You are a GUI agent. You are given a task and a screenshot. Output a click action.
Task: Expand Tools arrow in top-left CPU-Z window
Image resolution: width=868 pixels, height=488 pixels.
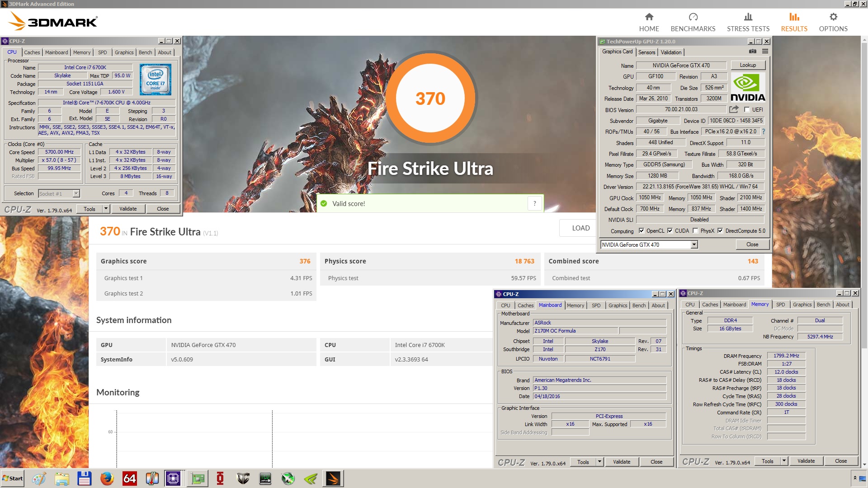pos(106,209)
